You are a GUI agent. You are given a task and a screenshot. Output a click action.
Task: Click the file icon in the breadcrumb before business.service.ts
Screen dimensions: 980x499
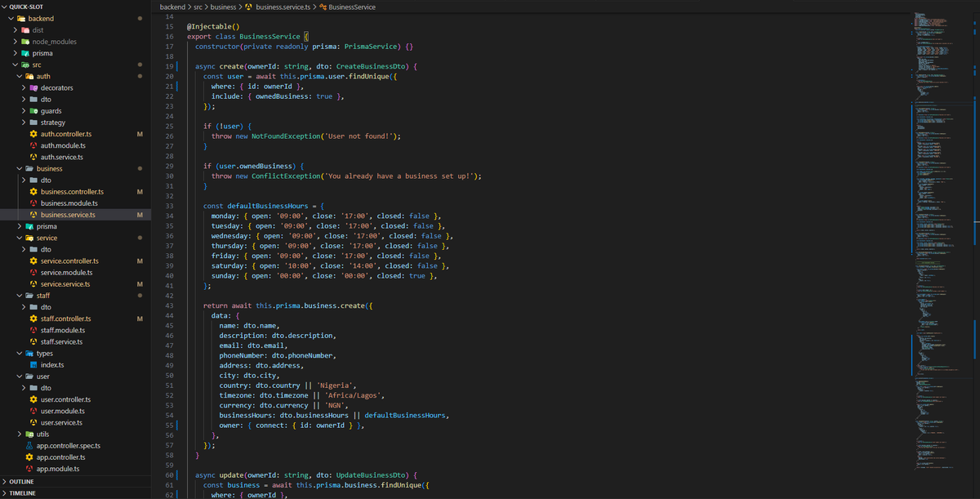pyautogui.click(x=248, y=7)
